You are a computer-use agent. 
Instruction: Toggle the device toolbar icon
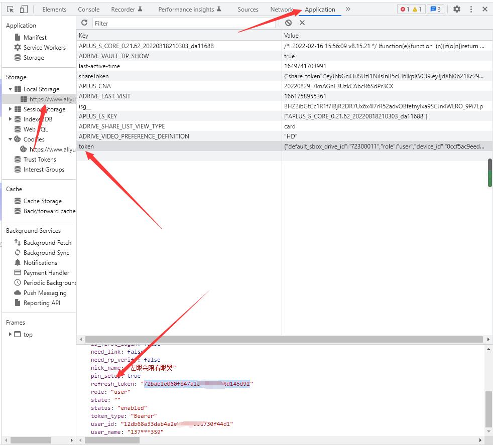click(24, 9)
